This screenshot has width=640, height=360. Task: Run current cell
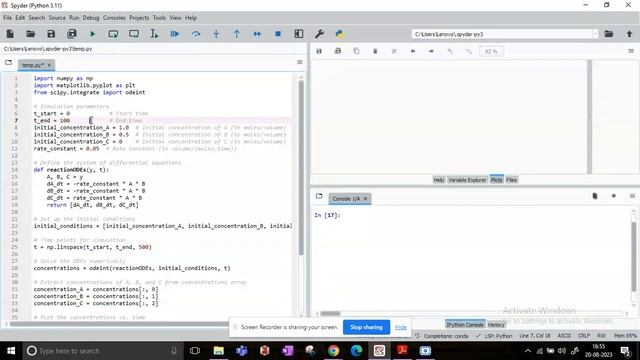click(113, 34)
